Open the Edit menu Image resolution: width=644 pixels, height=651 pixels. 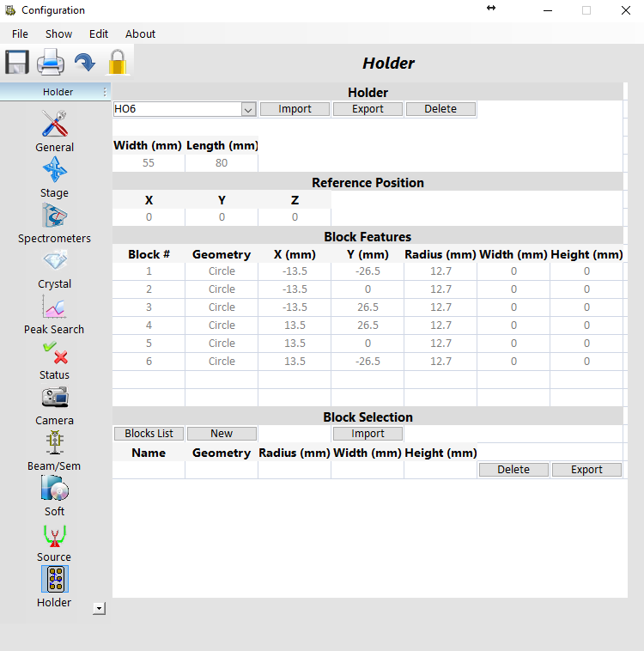[99, 33]
